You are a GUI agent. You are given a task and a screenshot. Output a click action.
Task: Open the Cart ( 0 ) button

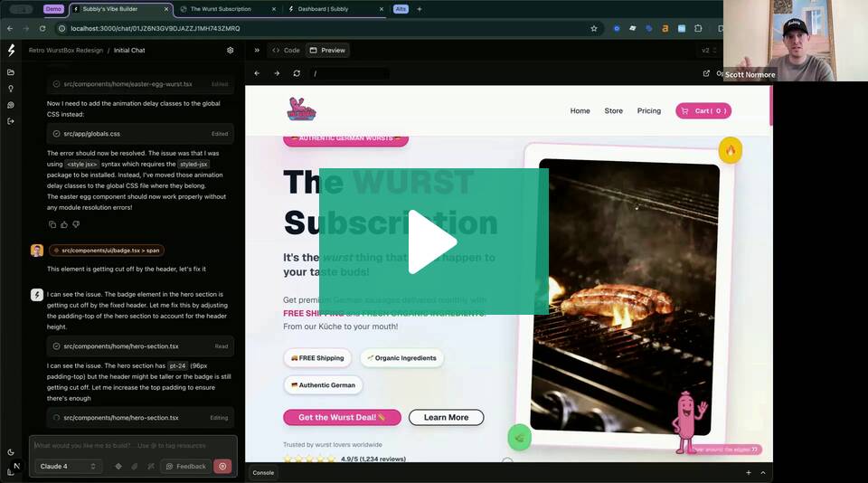[703, 110]
